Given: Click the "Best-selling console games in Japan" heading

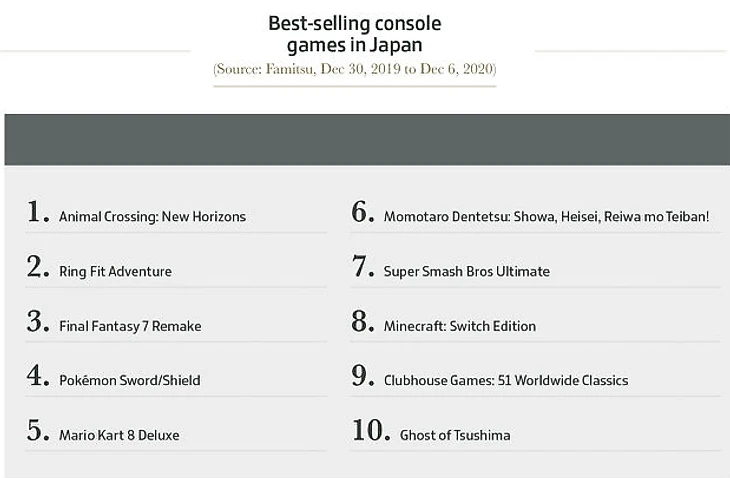Looking at the screenshot, I should click(354, 34).
